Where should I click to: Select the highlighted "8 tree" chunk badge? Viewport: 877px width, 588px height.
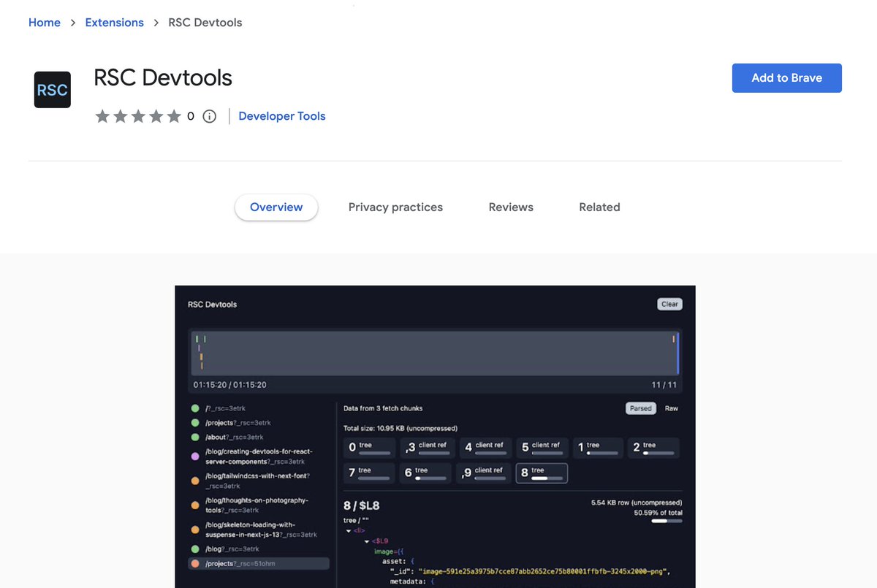(541, 473)
